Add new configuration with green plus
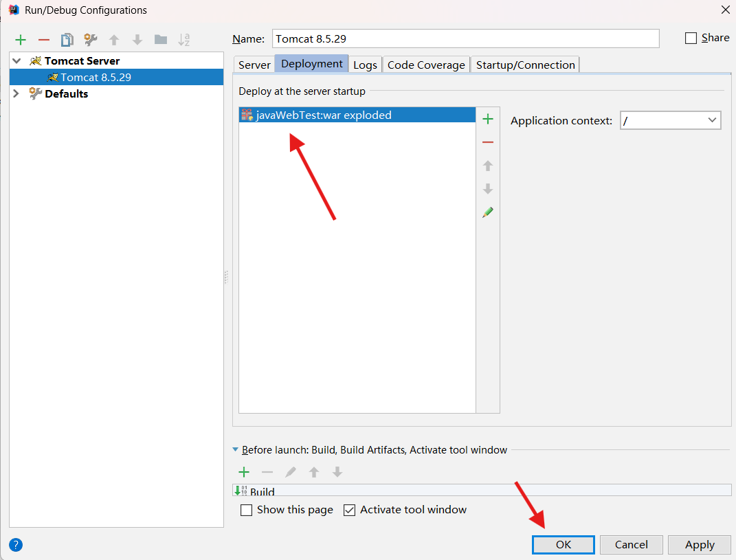The width and height of the screenshot is (736, 560). (20, 40)
